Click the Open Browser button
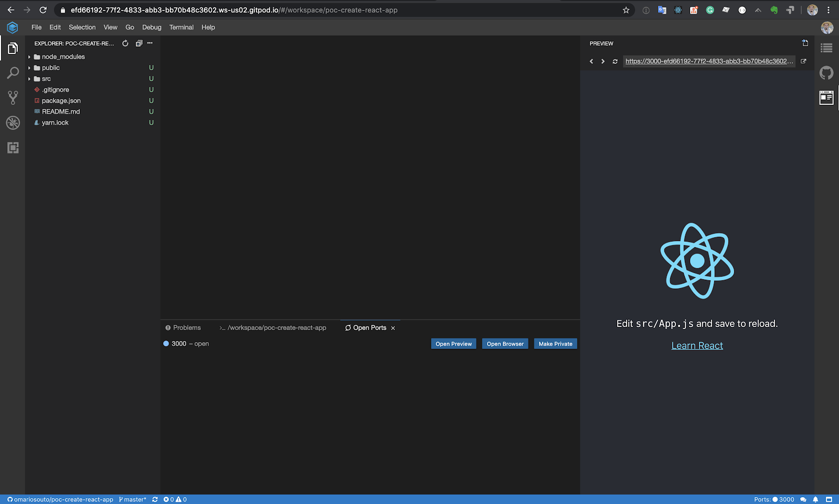 pos(505,344)
